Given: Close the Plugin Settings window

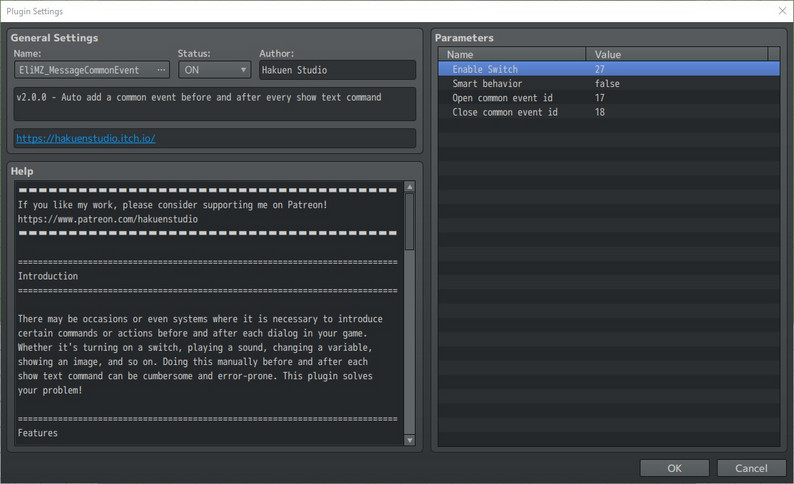Looking at the screenshot, I should pyautogui.click(x=782, y=11).
